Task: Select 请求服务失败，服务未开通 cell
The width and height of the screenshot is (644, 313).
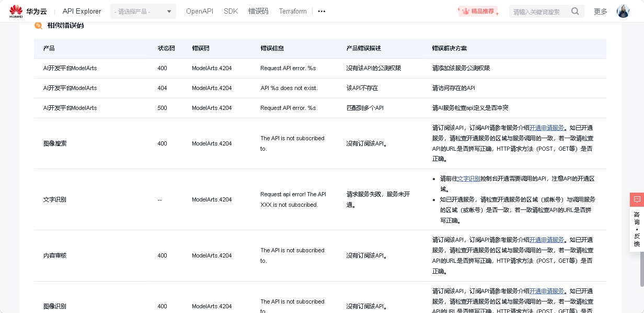Action: point(378,199)
